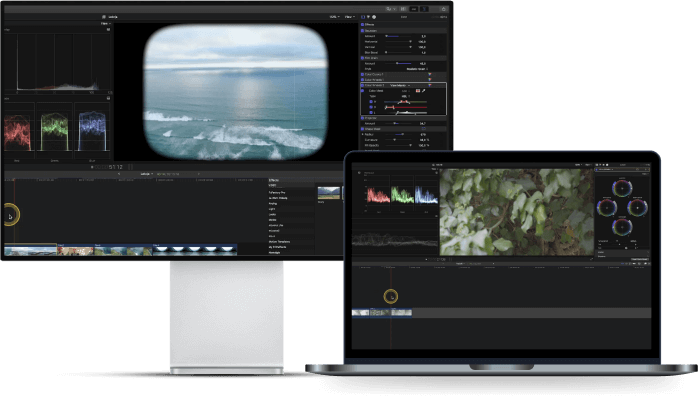The width and height of the screenshot is (698, 398).
Task: Open histogram scope settings icon on monitor
Action: click(108, 29)
